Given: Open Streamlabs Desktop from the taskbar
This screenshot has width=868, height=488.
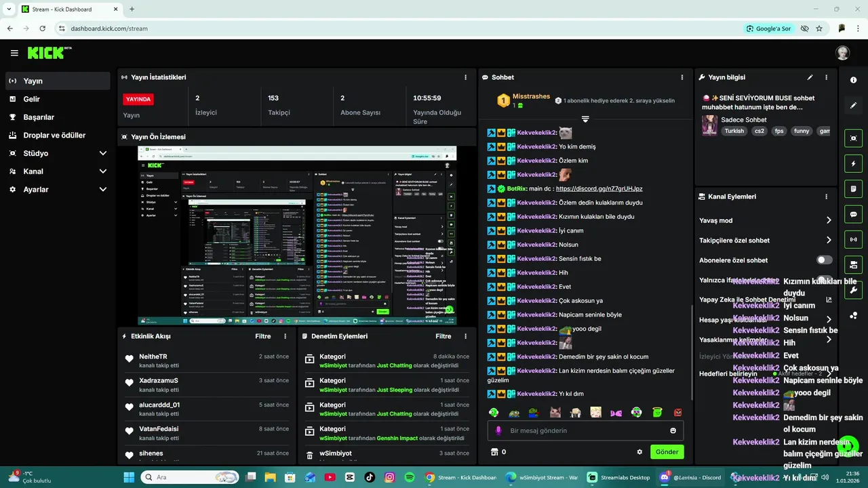Looking at the screenshot, I should [x=618, y=477].
